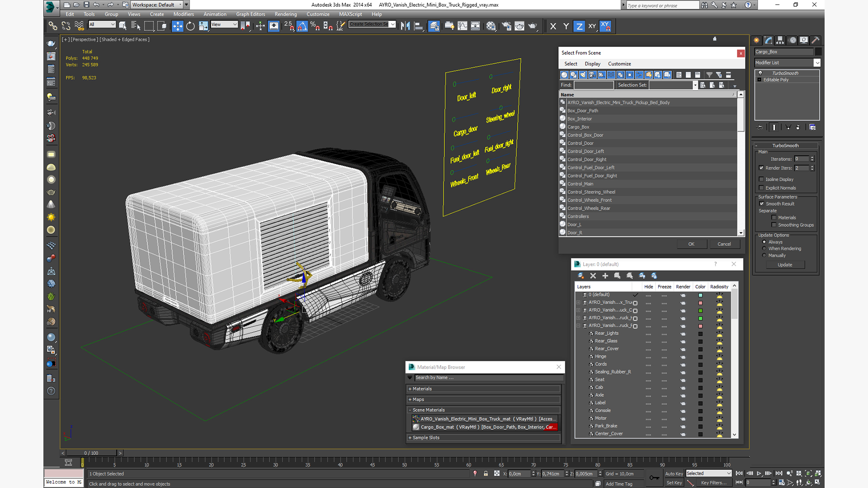The image size is (868, 488).
Task: Open the Modifiers menu
Action: coord(184,14)
